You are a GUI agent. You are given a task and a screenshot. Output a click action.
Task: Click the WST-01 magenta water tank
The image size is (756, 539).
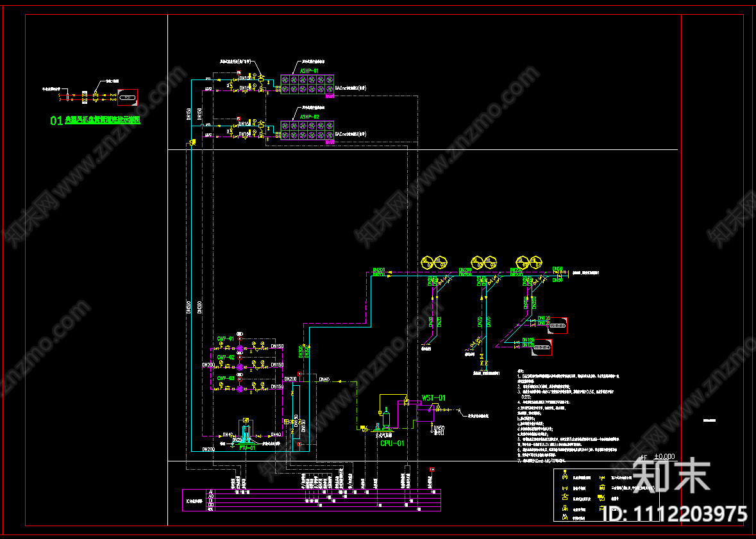[x=425, y=413]
